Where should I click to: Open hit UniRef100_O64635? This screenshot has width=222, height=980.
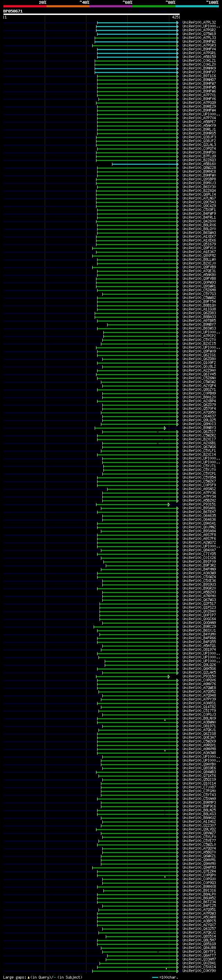(199, 516)
